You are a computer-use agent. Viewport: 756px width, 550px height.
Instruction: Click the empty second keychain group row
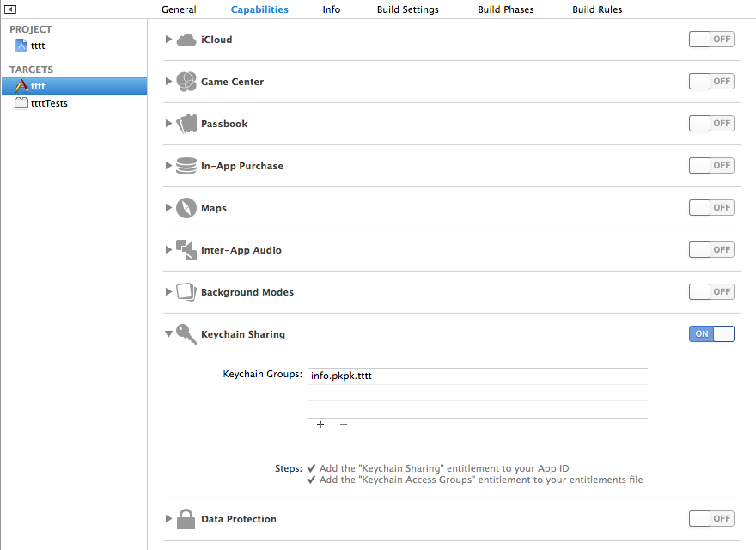[478, 393]
